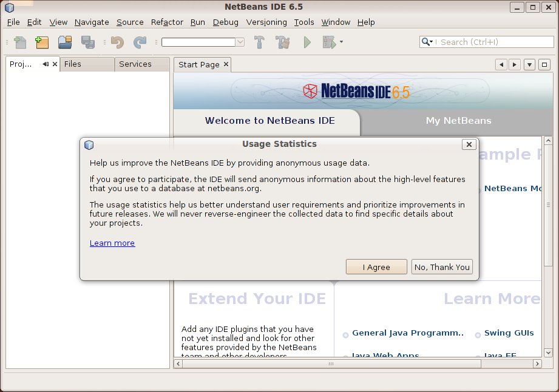The height and width of the screenshot is (392, 559).
Task: Click the Open Project folder icon
Action: pyautogui.click(x=65, y=42)
